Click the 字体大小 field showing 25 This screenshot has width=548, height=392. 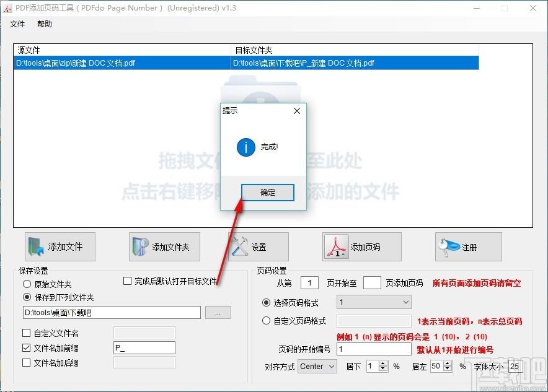pyautogui.click(x=516, y=367)
